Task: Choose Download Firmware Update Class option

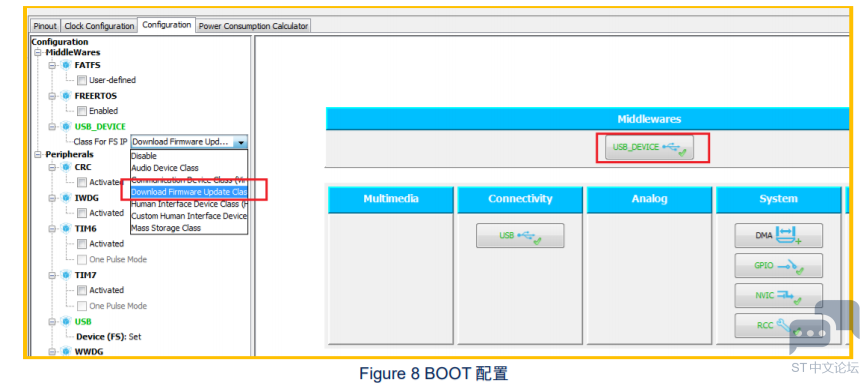Action: (189, 192)
